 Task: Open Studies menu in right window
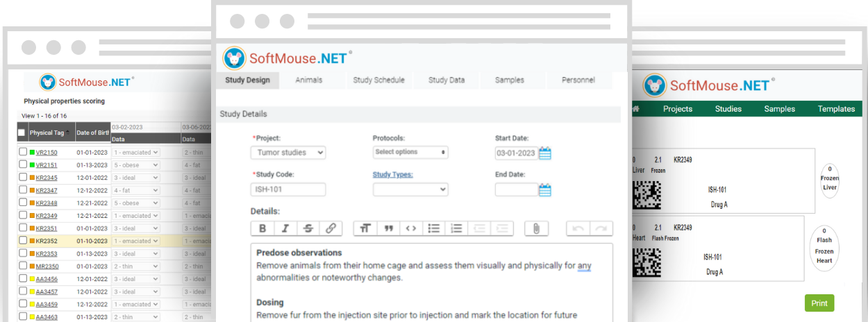pos(728,109)
